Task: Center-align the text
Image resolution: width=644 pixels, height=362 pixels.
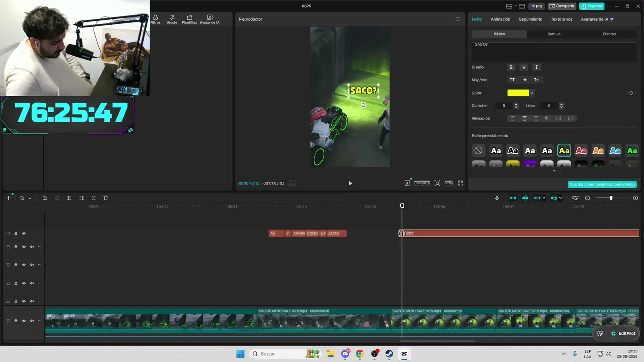Action: pos(524,118)
